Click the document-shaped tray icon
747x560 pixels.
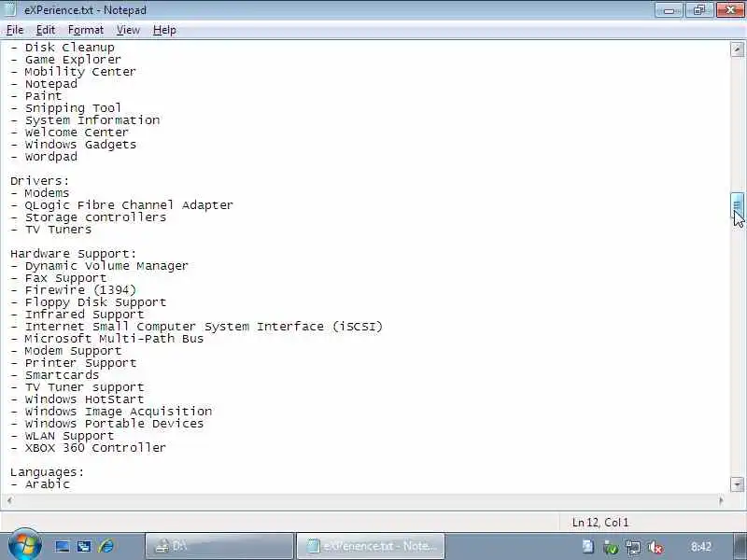[588, 546]
